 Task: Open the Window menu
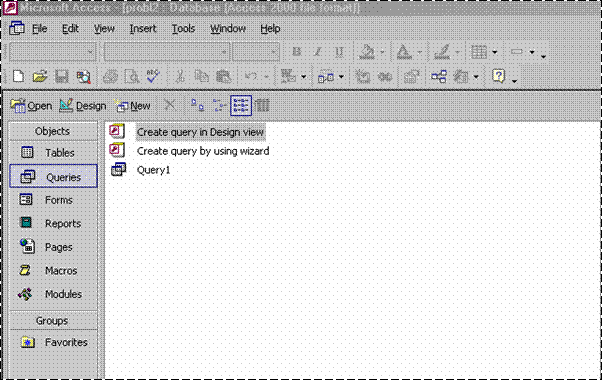(x=228, y=28)
